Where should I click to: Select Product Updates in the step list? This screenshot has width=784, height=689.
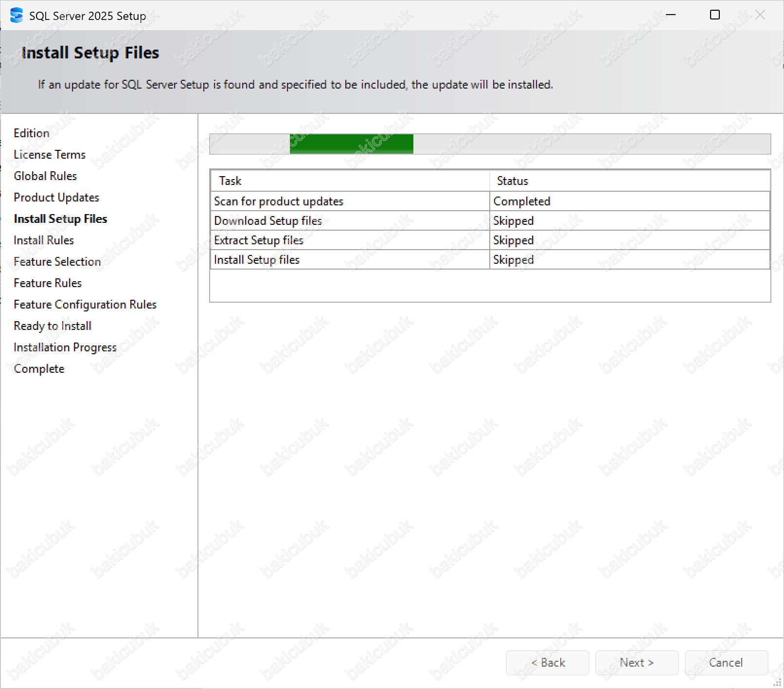(x=56, y=198)
